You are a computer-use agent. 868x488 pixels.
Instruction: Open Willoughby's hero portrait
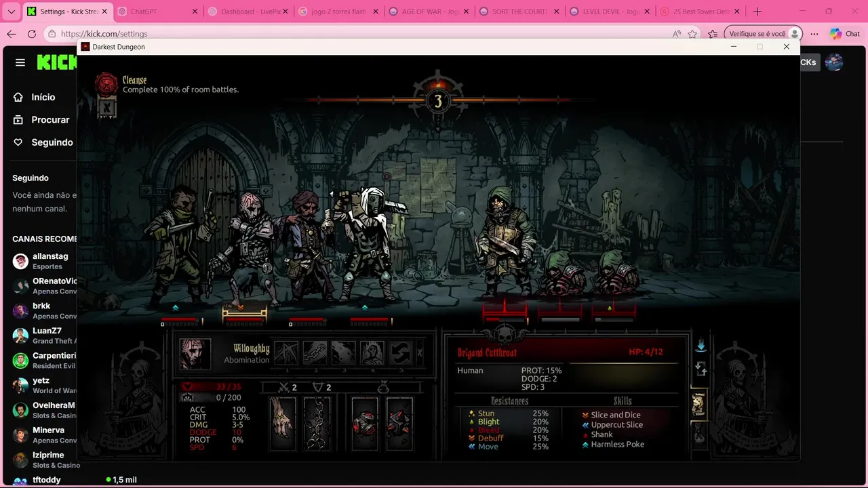coord(195,354)
